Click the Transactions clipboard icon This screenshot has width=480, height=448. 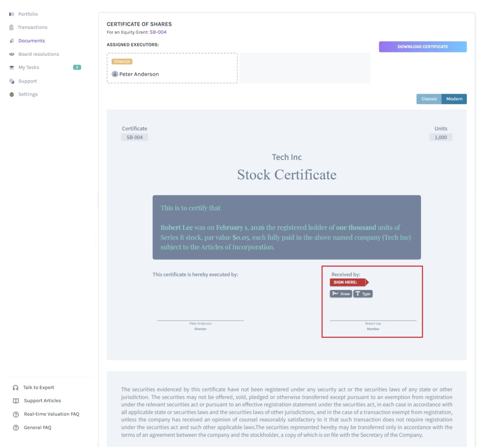coord(12,27)
